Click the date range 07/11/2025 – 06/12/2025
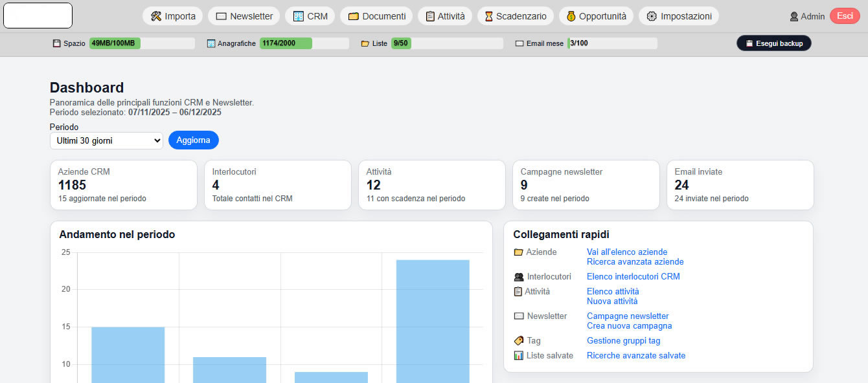 tap(175, 112)
